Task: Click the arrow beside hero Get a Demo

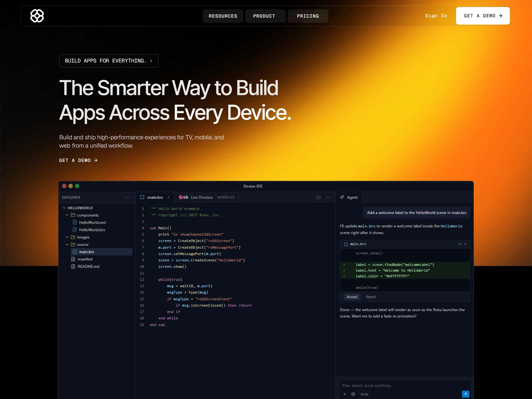Action: coord(96,160)
